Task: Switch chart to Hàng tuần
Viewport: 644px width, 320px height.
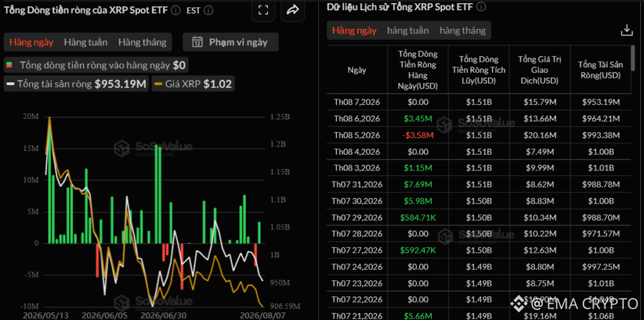Action: click(86, 42)
